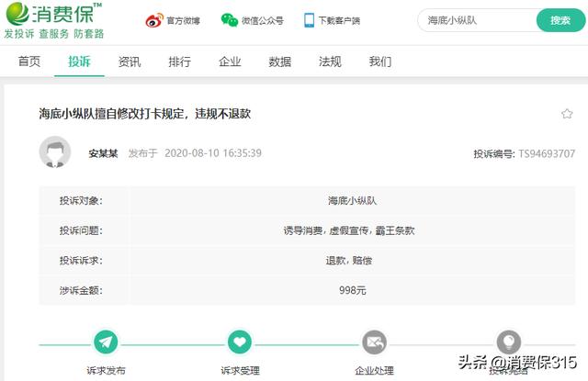
Task: Favorite the complaint with the star icon
Action: click(x=567, y=114)
